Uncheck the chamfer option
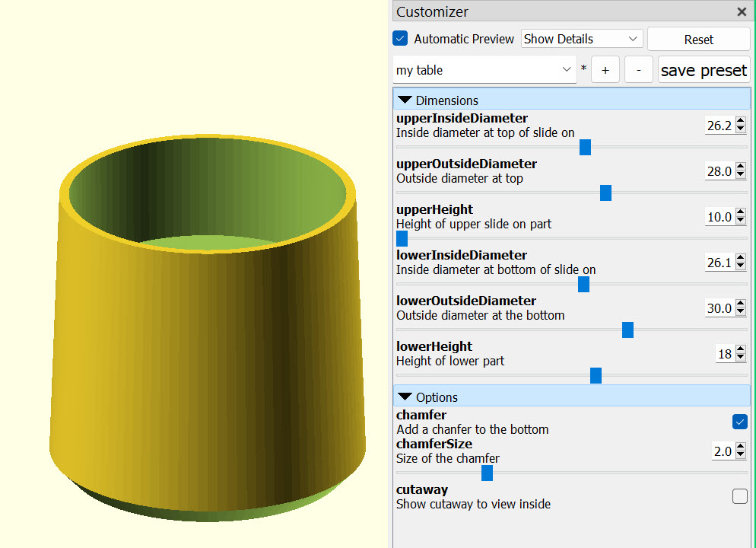This screenshot has height=548, width=756. tap(739, 421)
